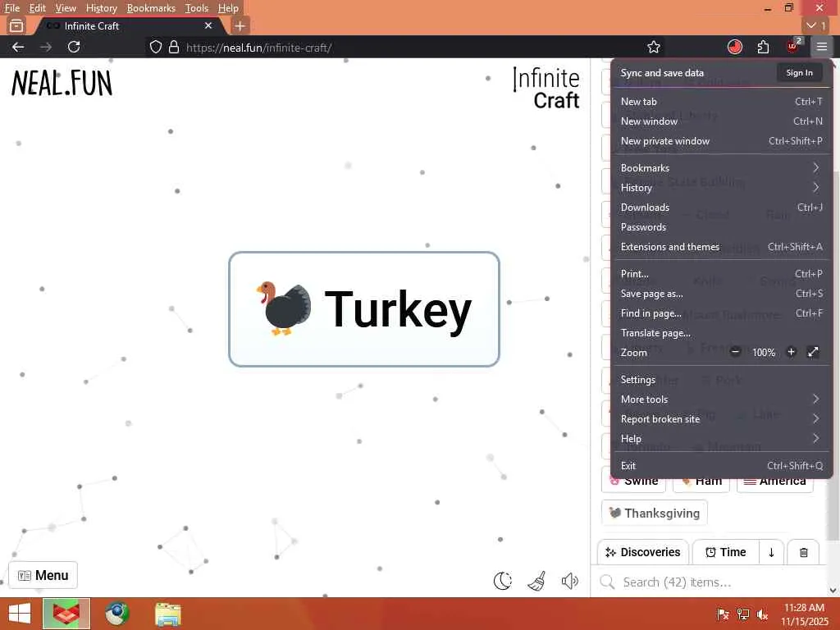Open Extensions and themes
The height and width of the screenshot is (630, 840).
click(x=722, y=246)
